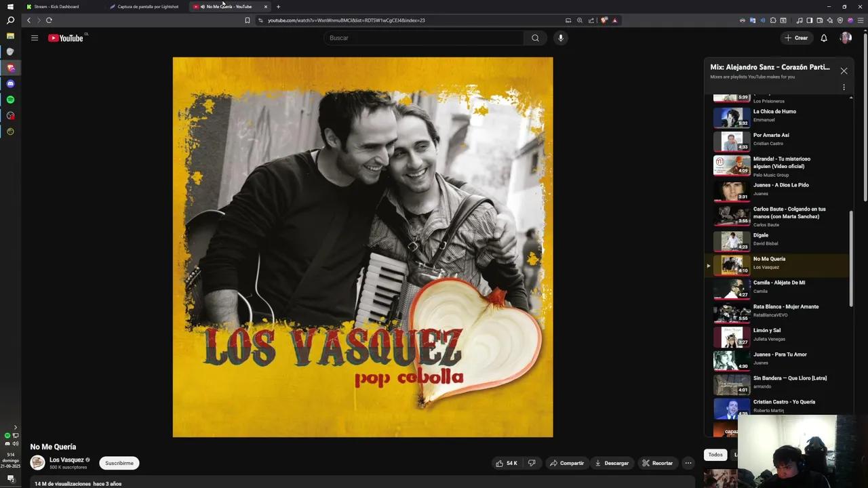This screenshot has width=868, height=488.
Task: Open the browser main menu hamburger
Action: [x=861, y=20]
